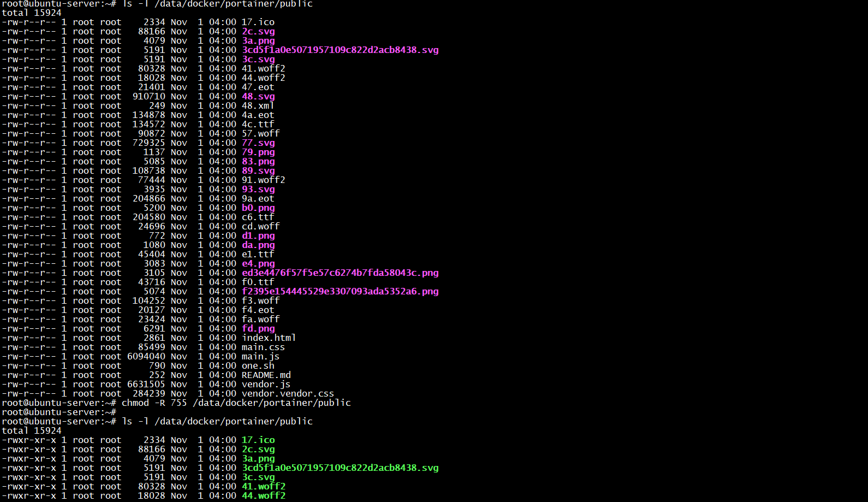Screen dimensions: 868x502
Task: Click the file name 9a.eot
Action: point(258,198)
